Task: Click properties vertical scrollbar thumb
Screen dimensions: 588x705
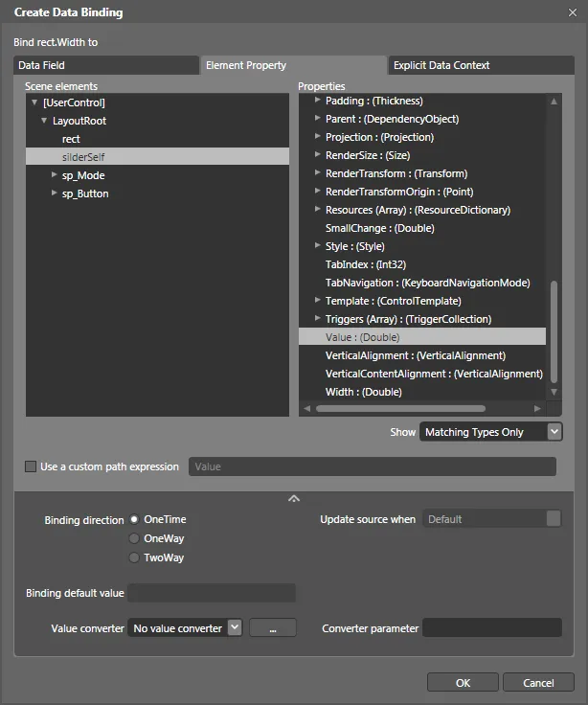Action: 554,331
